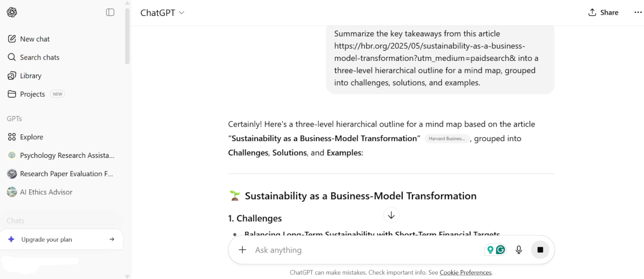
Task: Expand the ChatGPT model dropdown
Action: point(162,13)
